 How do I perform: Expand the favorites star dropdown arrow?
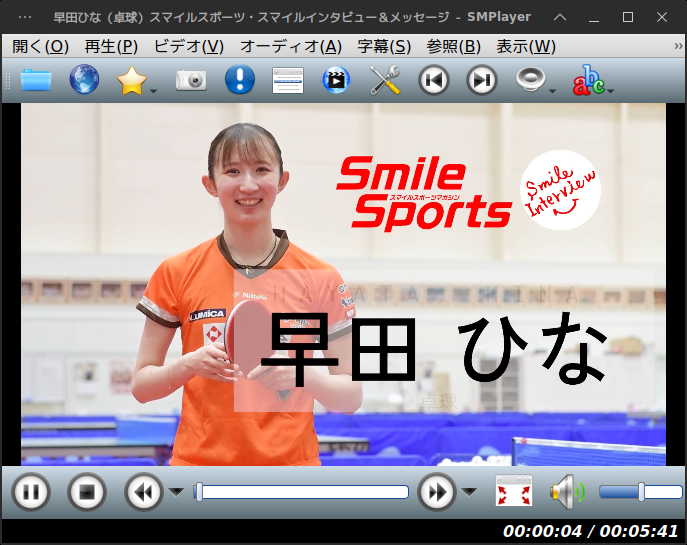click(x=153, y=91)
